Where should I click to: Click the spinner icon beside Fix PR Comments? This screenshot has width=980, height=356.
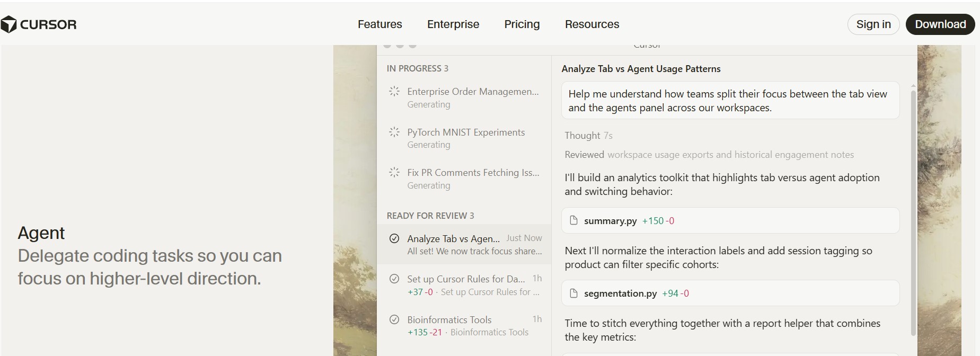(x=394, y=172)
